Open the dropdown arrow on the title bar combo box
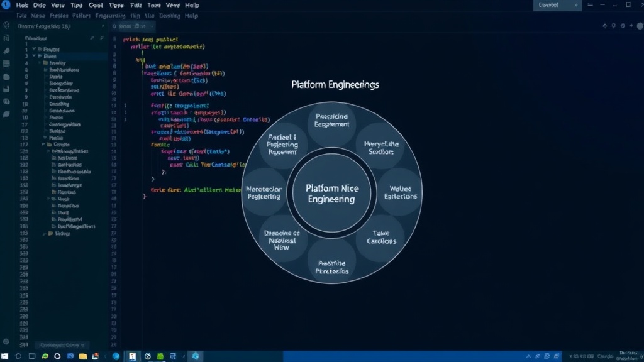The image size is (644, 362). 576,5
